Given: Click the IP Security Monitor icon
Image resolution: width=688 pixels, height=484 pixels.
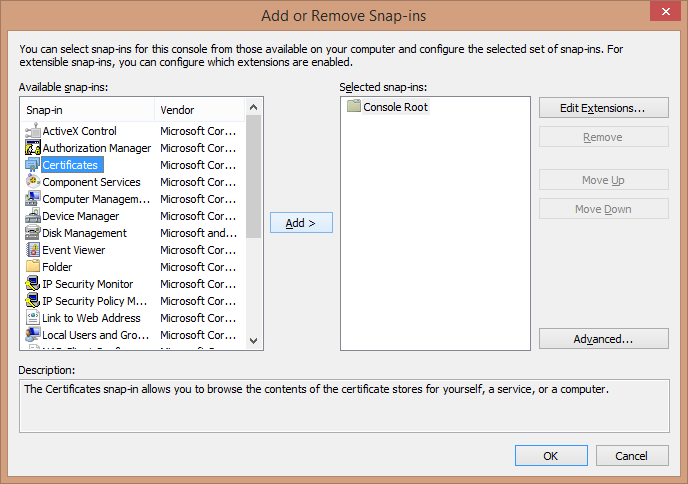Looking at the screenshot, I should coord(32,284).
